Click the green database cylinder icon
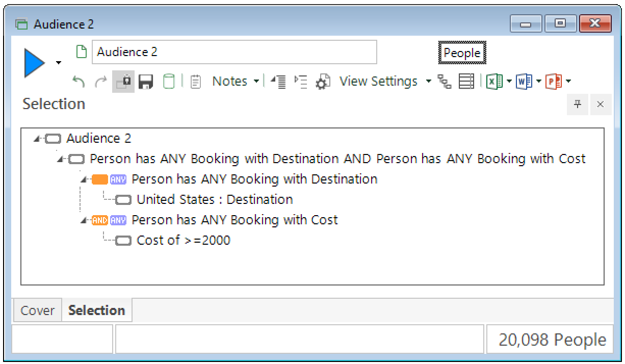This screenshot has width=625, height=364. point(169,82)
